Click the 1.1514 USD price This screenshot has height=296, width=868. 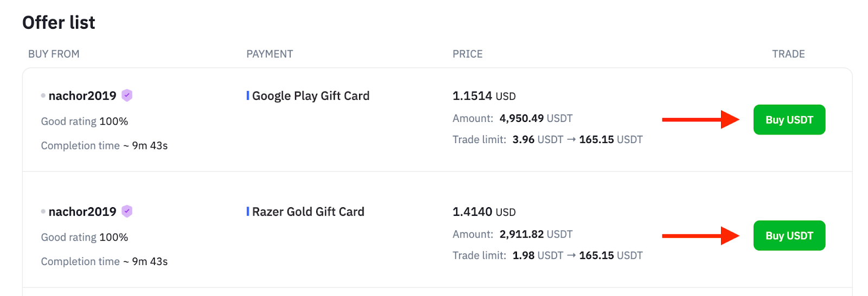[x=484, y=96]
